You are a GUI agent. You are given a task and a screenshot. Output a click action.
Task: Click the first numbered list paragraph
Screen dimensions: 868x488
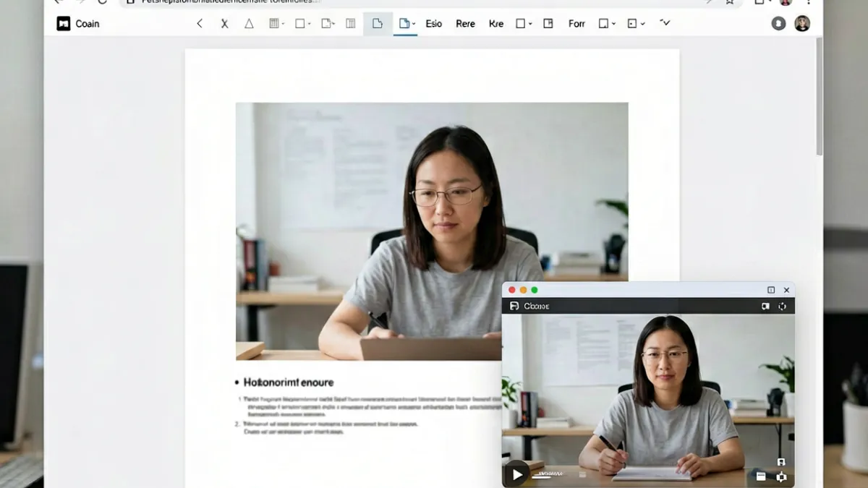coord(373,408)
